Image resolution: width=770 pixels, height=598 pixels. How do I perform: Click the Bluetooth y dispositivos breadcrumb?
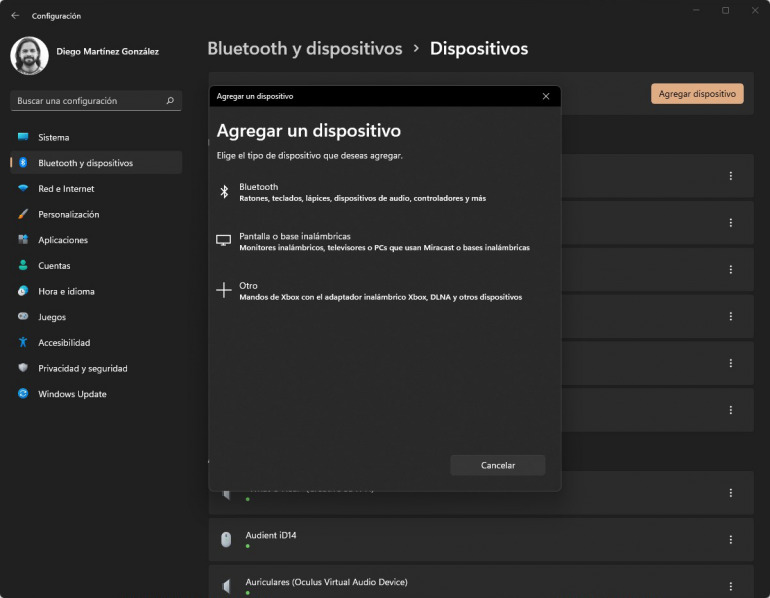(304, 49)
